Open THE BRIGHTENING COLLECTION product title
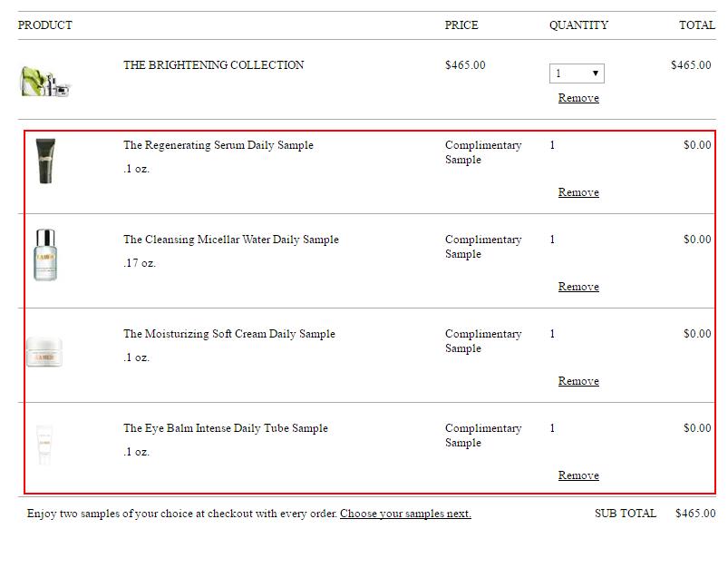 pyautogui.click(x=214, y=65)
